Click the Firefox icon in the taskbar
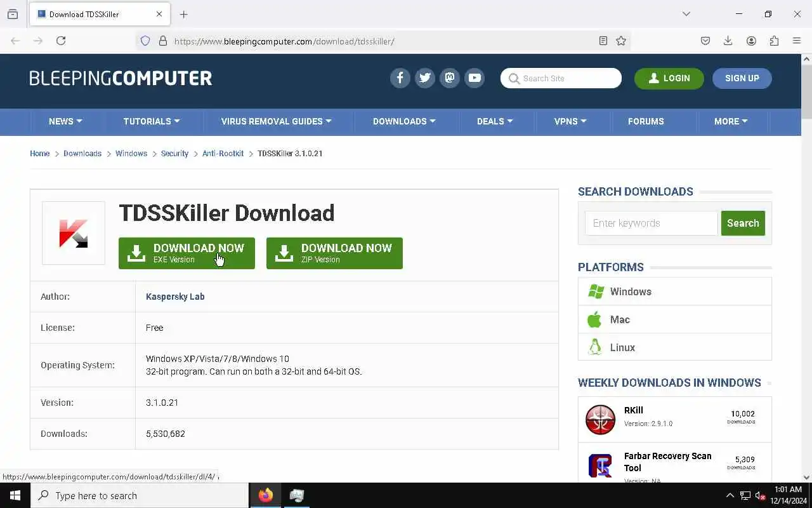 point(266,495)
